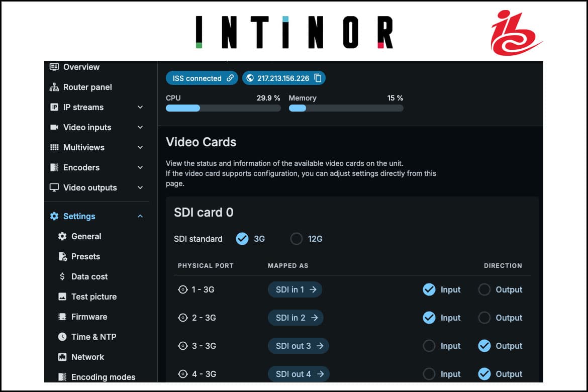Click the port icon for 1 - 3G
Viewport: 588px width, 392px height.
[x=182, y=289]
